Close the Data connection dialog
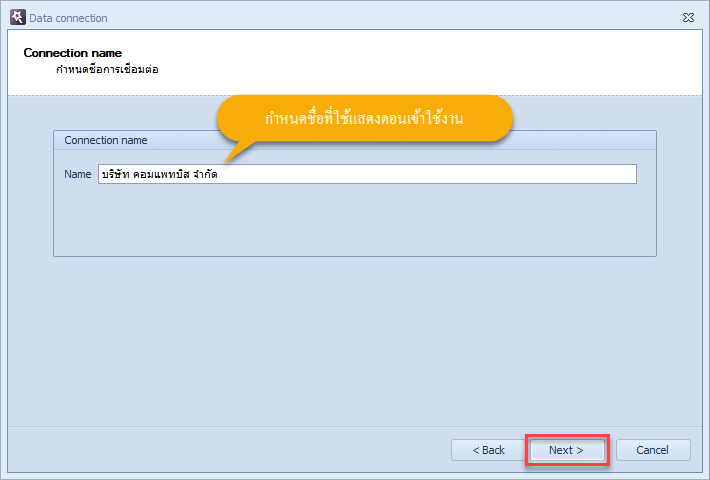The image size is (710, 480). (688, 18)
